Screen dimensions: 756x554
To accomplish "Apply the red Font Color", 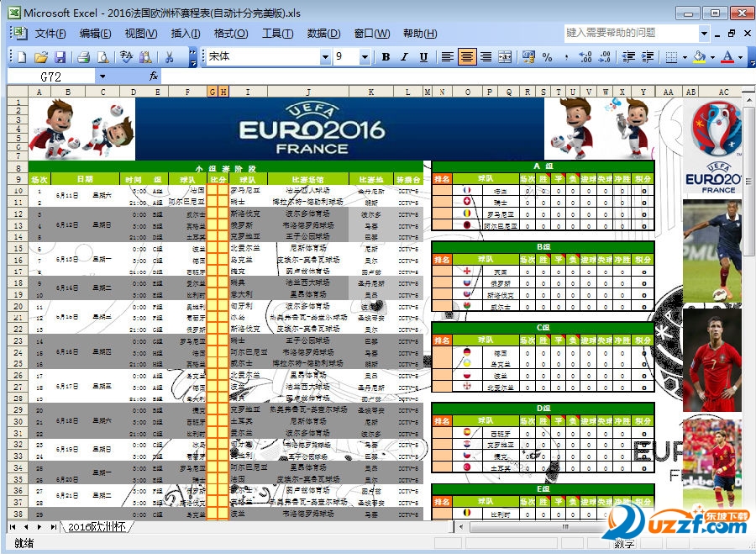I will pos(727,57).
